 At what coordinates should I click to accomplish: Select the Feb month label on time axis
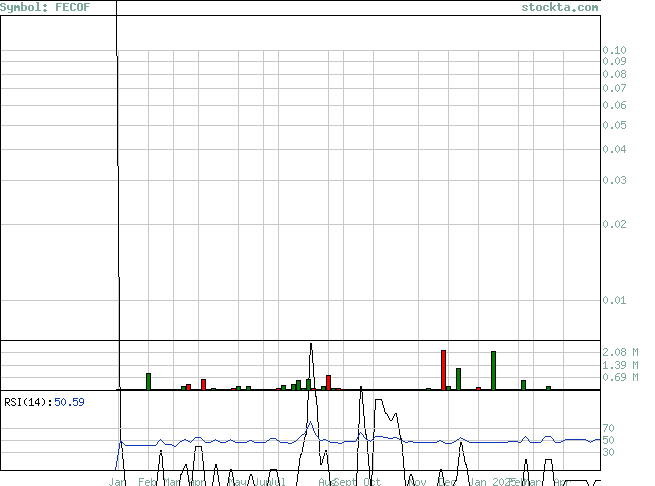(147, 482)
